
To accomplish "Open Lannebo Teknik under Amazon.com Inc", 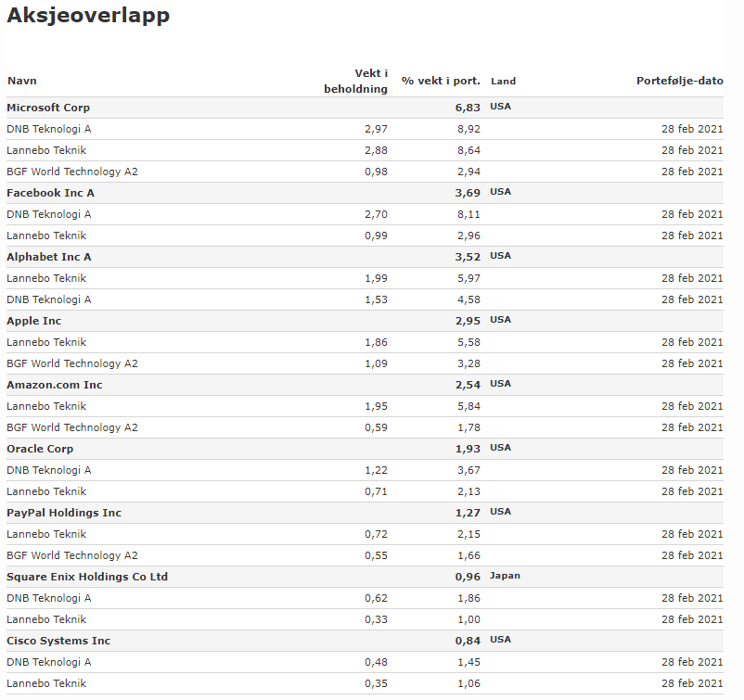I will (x=46, y=406).
